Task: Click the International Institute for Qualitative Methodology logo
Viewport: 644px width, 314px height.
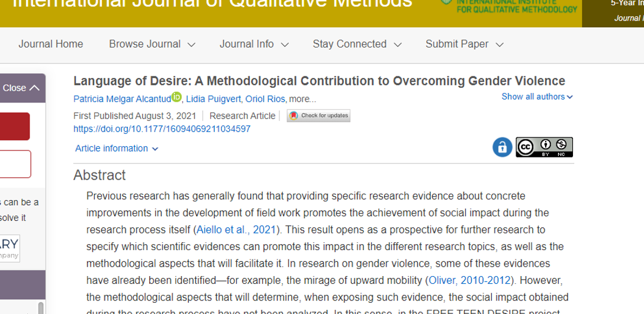Action: coord(509,6)
